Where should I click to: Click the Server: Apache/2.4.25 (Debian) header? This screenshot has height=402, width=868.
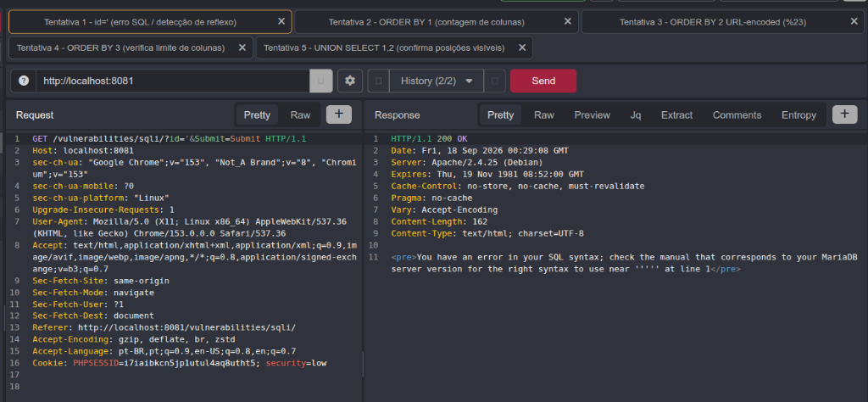click(x=467, y=163)
